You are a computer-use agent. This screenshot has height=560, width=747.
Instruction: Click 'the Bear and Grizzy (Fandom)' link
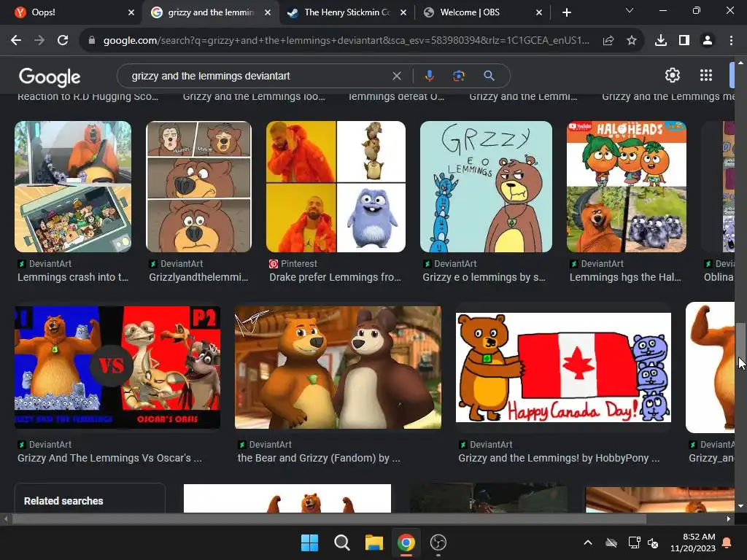[x=319, y=458]
